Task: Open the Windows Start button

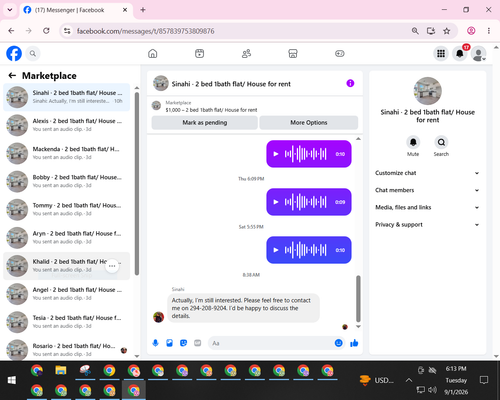Action: (12, 380)
